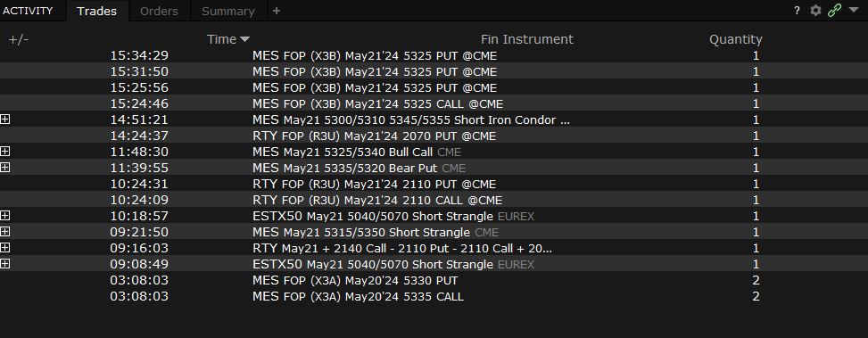868x338 pixels.
Task: Switch to the Summary tab
Action: pyautogui.click(x=228, y=11)
